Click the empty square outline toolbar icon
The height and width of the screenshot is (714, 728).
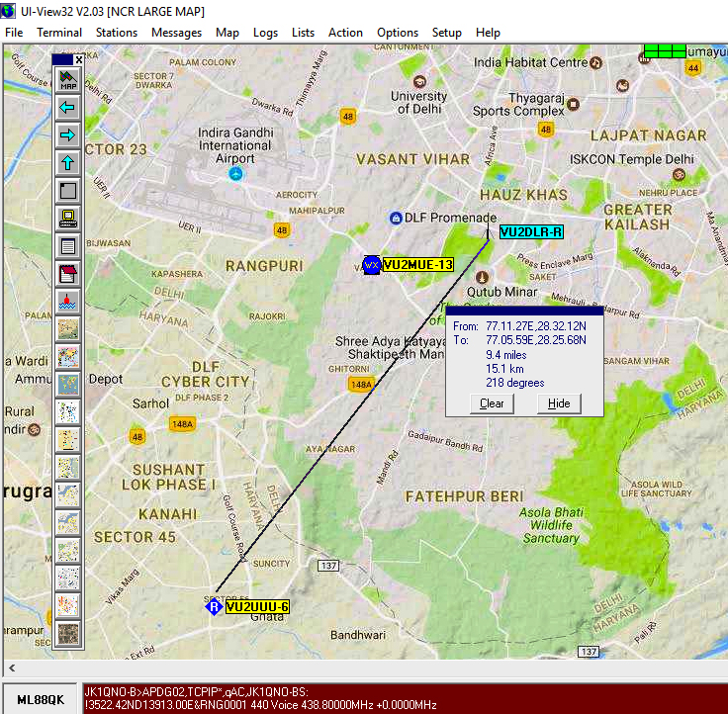(68, 190)
